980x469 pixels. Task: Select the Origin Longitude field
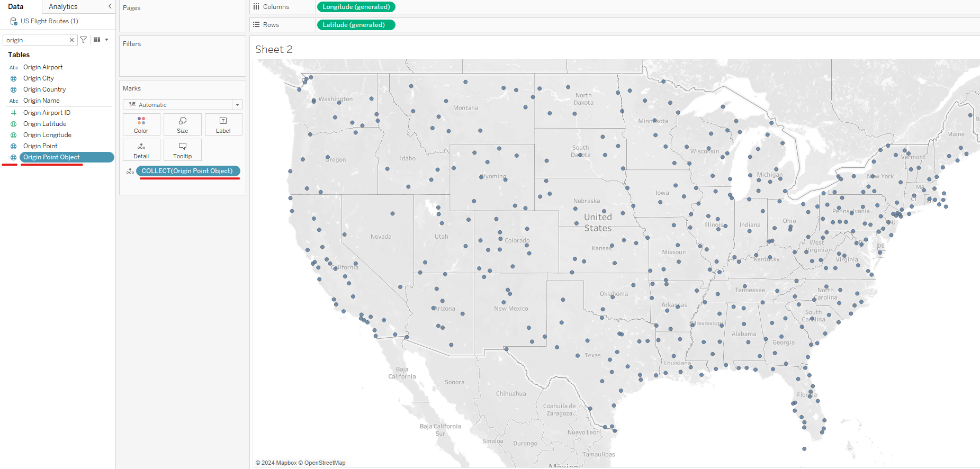tap(47, 135)
